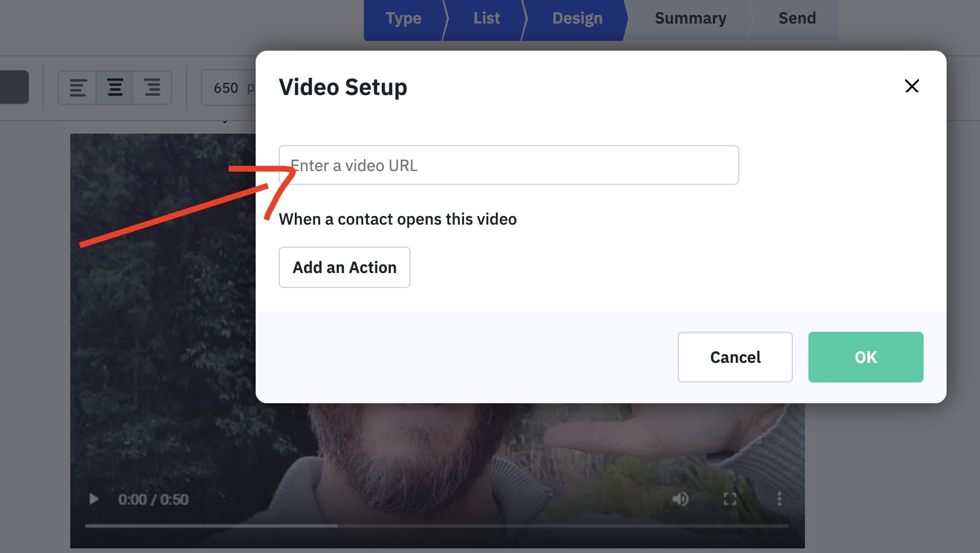Go to the Type step
980x553 pixels.
coord(404,18)
